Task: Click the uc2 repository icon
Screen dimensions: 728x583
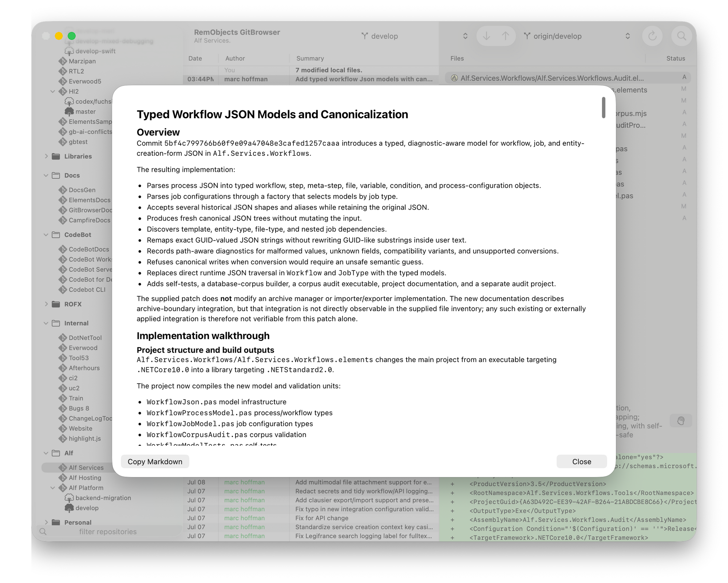Action: pos(63,388)
